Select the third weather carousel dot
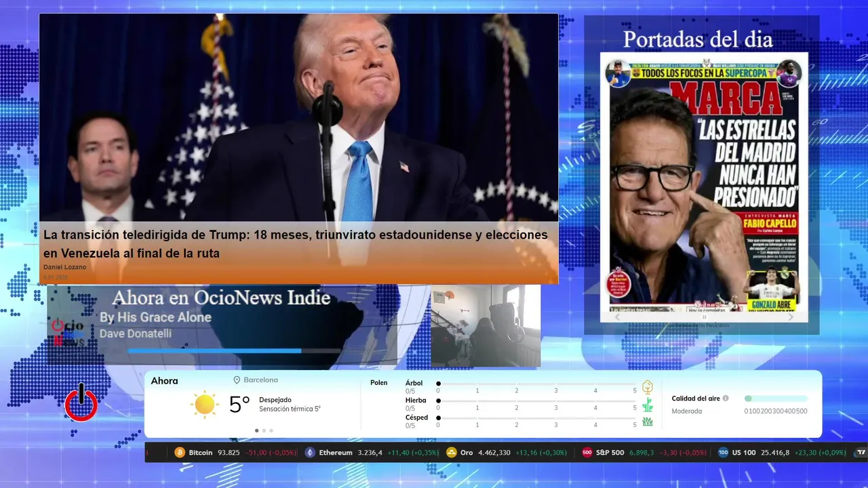 (271, 430)
